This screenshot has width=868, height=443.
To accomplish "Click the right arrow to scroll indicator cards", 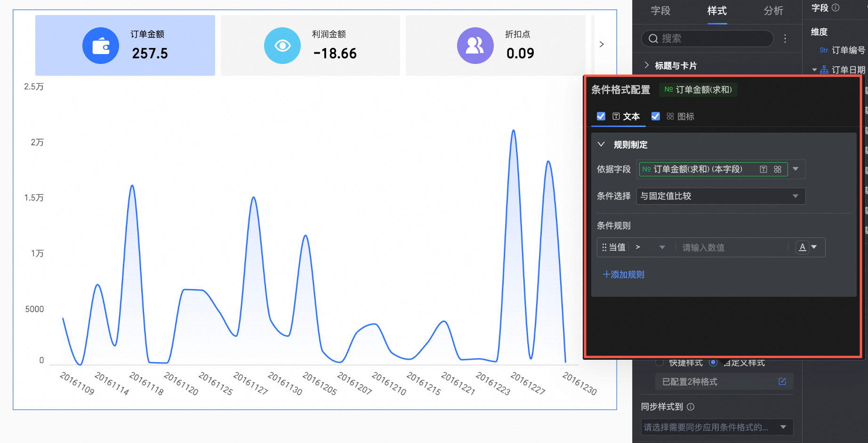I will [602, 44].
